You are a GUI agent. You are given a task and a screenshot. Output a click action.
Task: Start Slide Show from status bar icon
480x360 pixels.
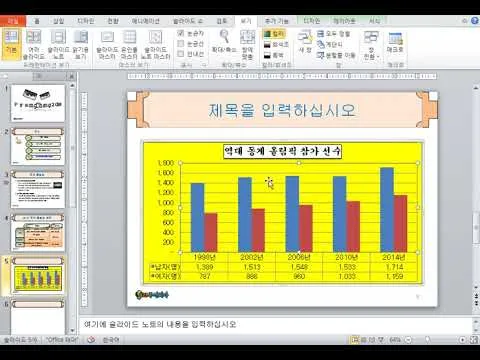coord(380,340)
